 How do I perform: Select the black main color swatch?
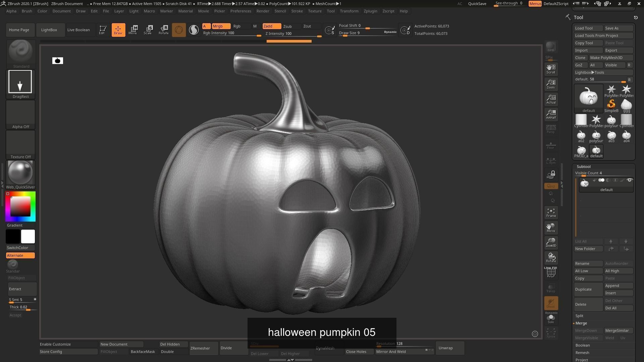click(x=13, y=237)
